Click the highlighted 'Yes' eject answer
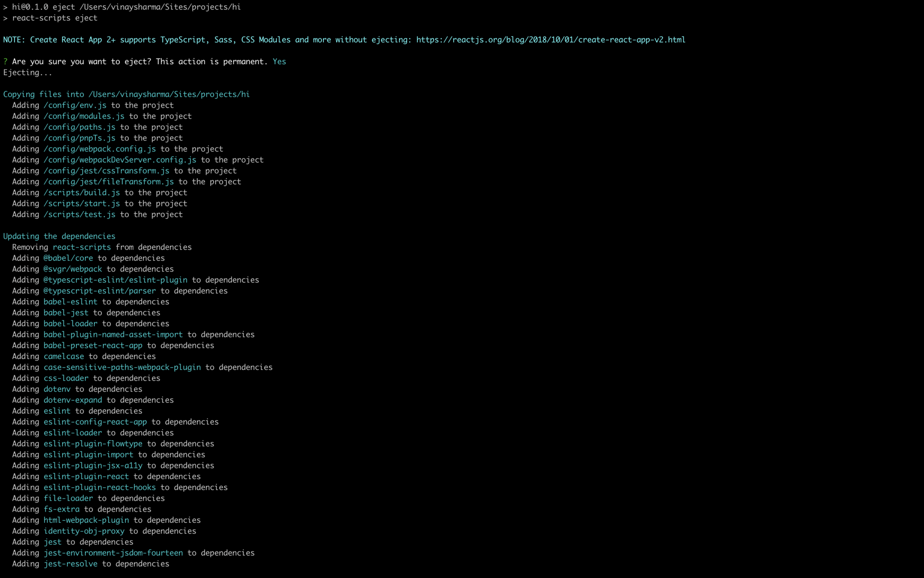The width and height of the screenshot is (924, 578). pyautogui.click(x=279, y=62)
